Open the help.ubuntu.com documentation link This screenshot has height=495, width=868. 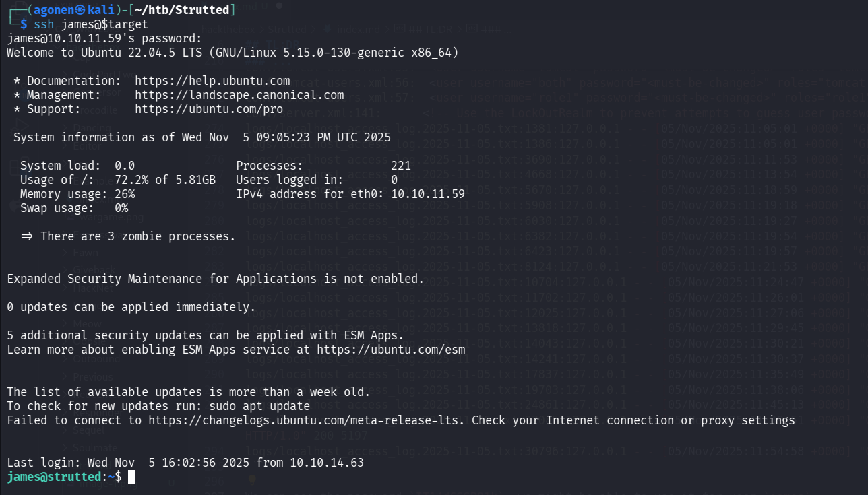pyautogui.click(x=212, y=81)
